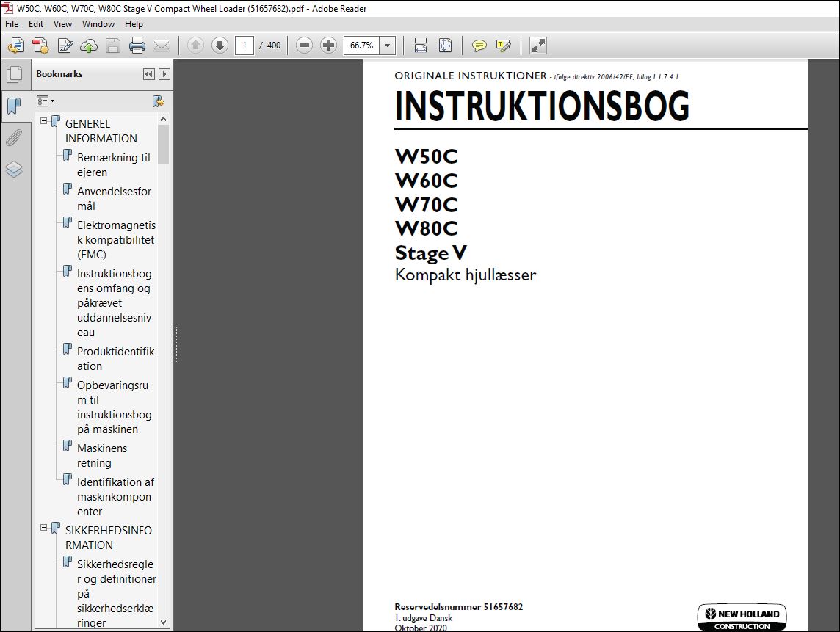Click the Edit/Sign document toolbar icon
This screenshot has height=632, width=840.
[x=65, y=46]
